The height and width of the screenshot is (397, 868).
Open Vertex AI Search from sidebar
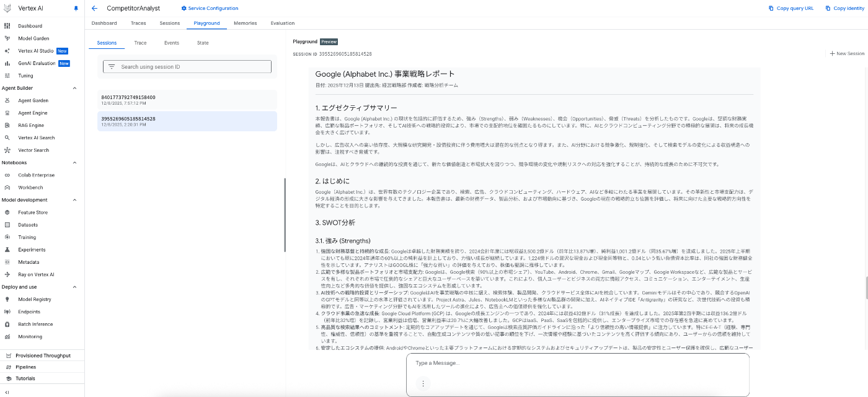(36, 137)
